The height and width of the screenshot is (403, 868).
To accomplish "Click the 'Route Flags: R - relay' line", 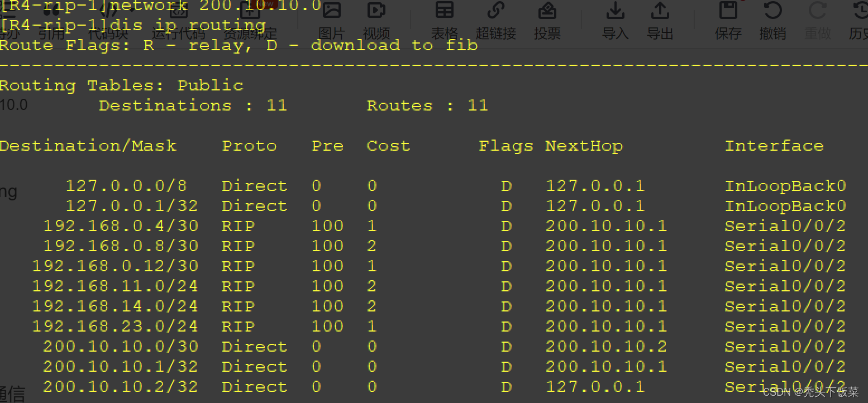I will [239, 46].
